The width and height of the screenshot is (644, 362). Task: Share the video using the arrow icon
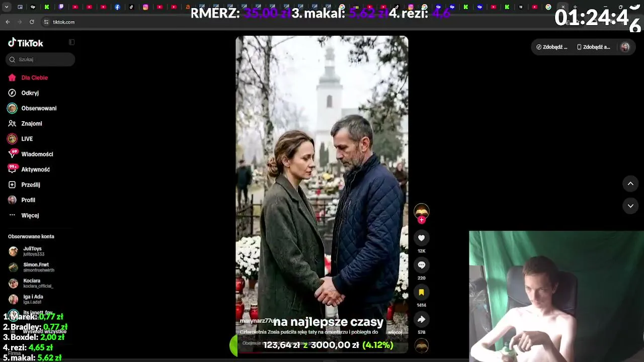tap(422, 319)
